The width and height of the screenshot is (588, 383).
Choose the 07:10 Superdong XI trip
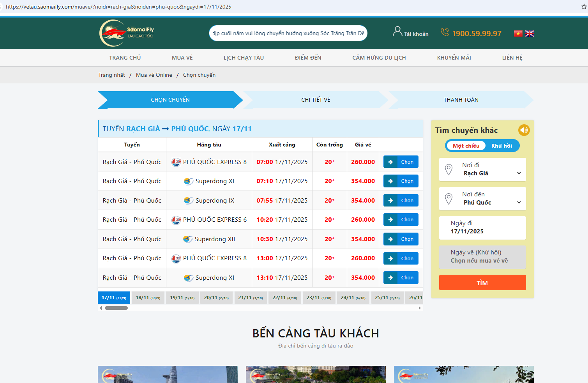(401, 181)
